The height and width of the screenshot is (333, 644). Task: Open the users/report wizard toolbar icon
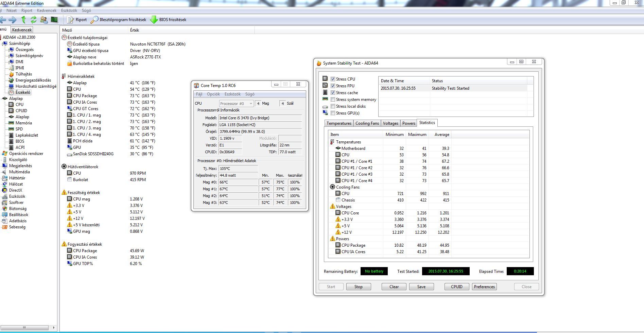(43, 20)
